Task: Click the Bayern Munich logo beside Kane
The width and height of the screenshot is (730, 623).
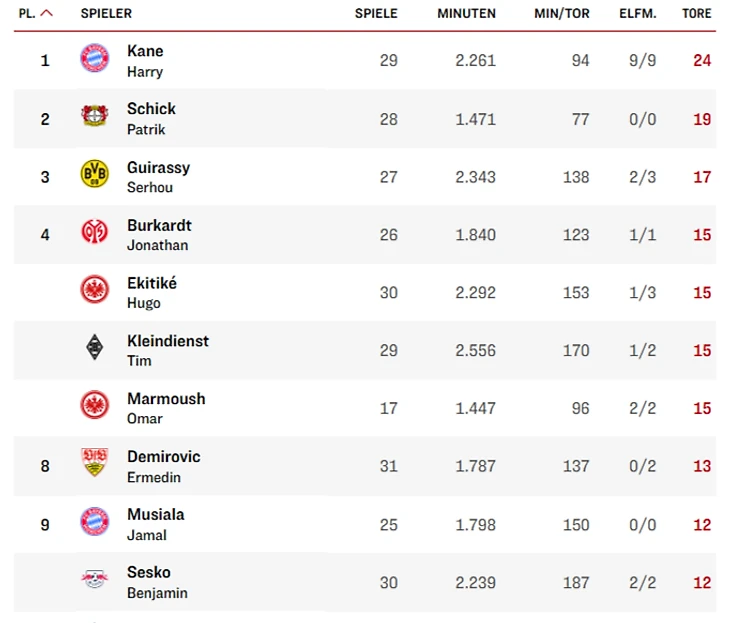Action: point(94,59)
